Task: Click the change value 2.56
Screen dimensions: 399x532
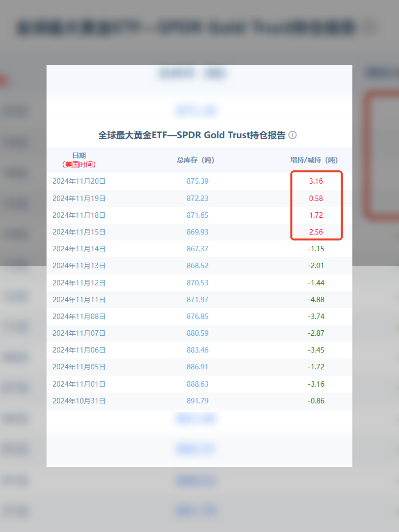Action: coord(316,232)
